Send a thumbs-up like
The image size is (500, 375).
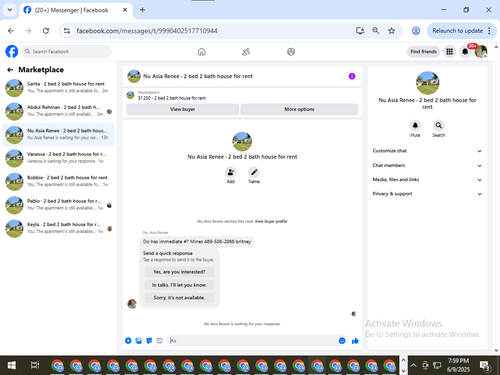coord(355,341)
